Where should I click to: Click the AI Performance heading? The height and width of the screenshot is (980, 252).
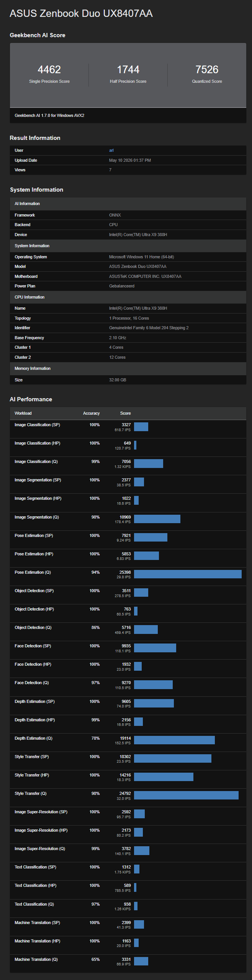pos(31,399)
